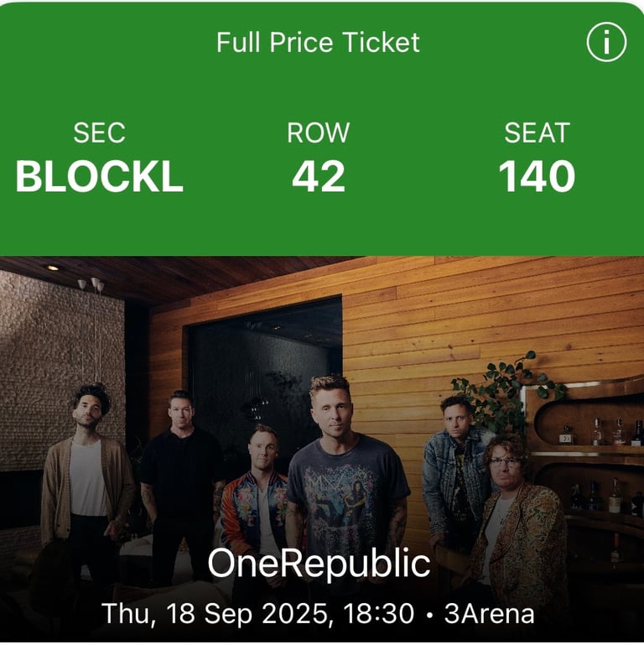
Task: Click the hanging pendant lights in photo
Action: pyautogui.click(x=92, y=284)
